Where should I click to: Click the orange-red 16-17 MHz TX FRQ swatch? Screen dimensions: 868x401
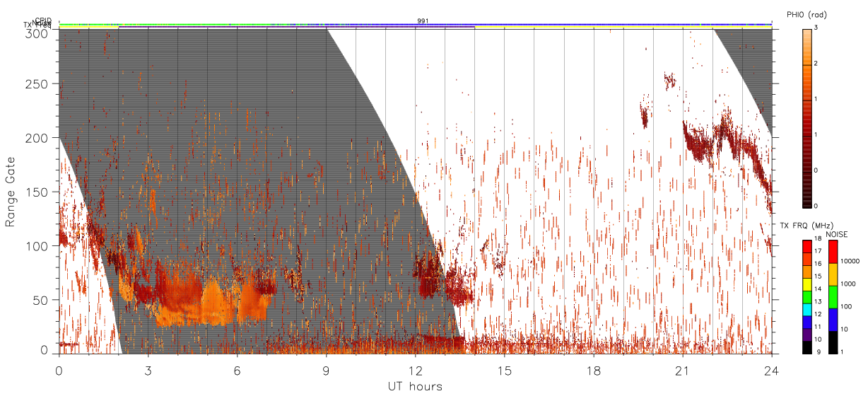(807, 259)
